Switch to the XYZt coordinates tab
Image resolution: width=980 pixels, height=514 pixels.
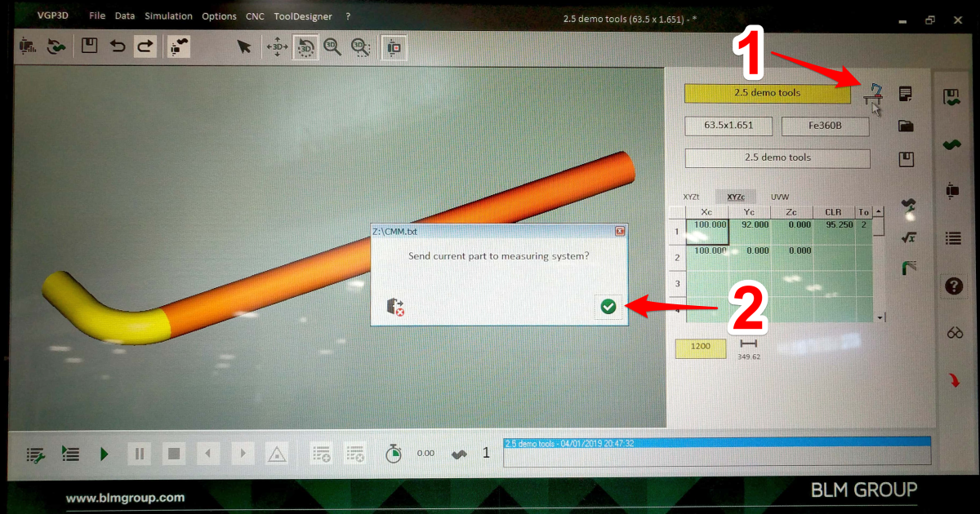(693, 197)
